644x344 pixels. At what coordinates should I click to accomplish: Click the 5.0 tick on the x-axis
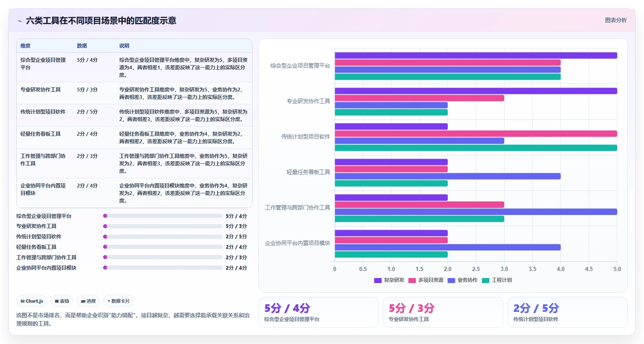[x=617, y=269]
